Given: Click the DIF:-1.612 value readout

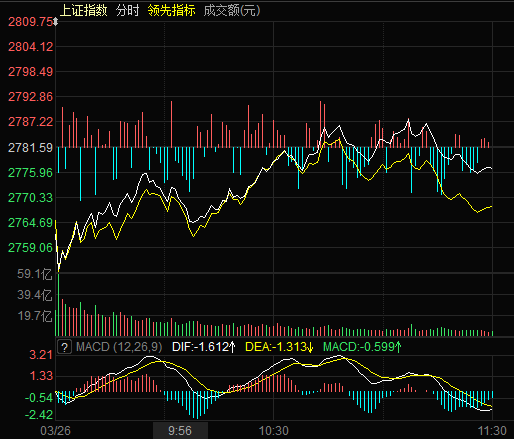Looking at the screenshot, I should click(200, 347).
